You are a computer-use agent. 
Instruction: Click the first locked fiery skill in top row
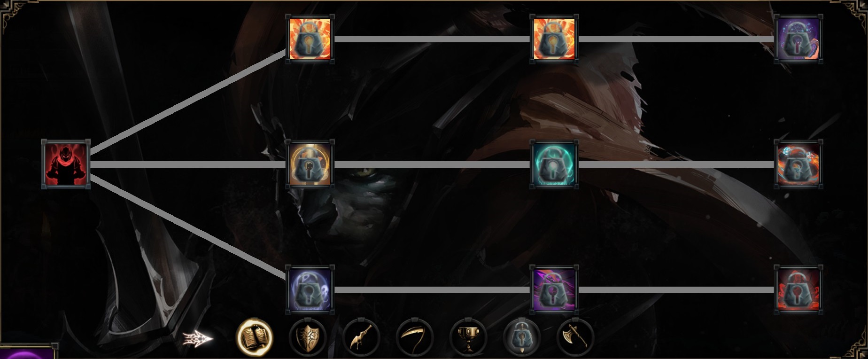point(310,39)
